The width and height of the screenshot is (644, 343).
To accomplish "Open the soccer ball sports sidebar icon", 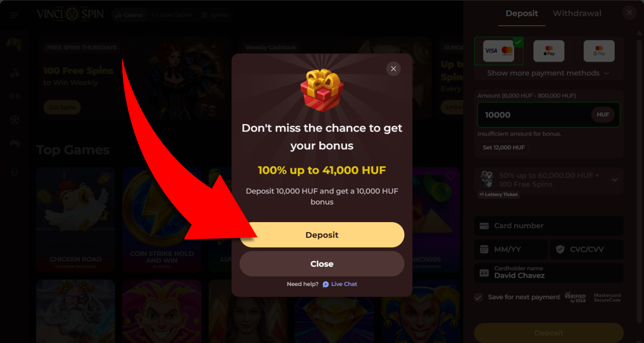I will (15, 120).
